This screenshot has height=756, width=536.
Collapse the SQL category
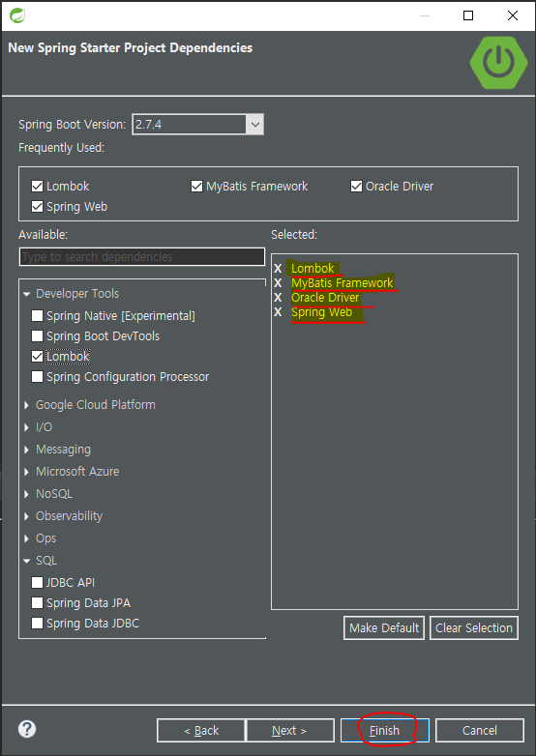pos(26,561)
